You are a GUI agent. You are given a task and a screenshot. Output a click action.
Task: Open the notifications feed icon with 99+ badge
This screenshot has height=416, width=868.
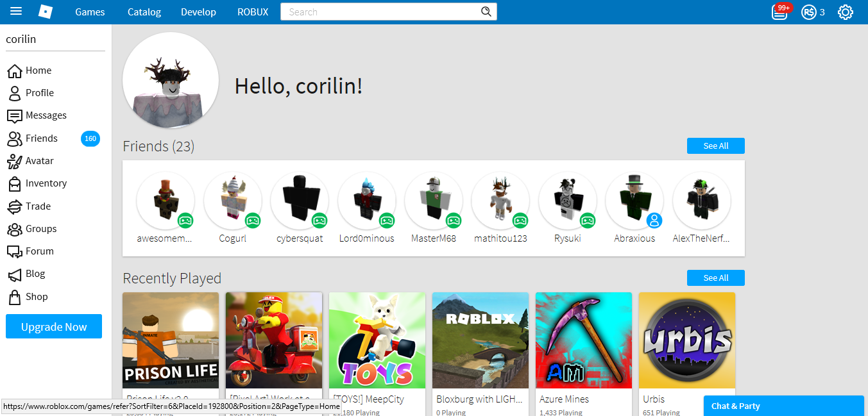coord(779,12)
